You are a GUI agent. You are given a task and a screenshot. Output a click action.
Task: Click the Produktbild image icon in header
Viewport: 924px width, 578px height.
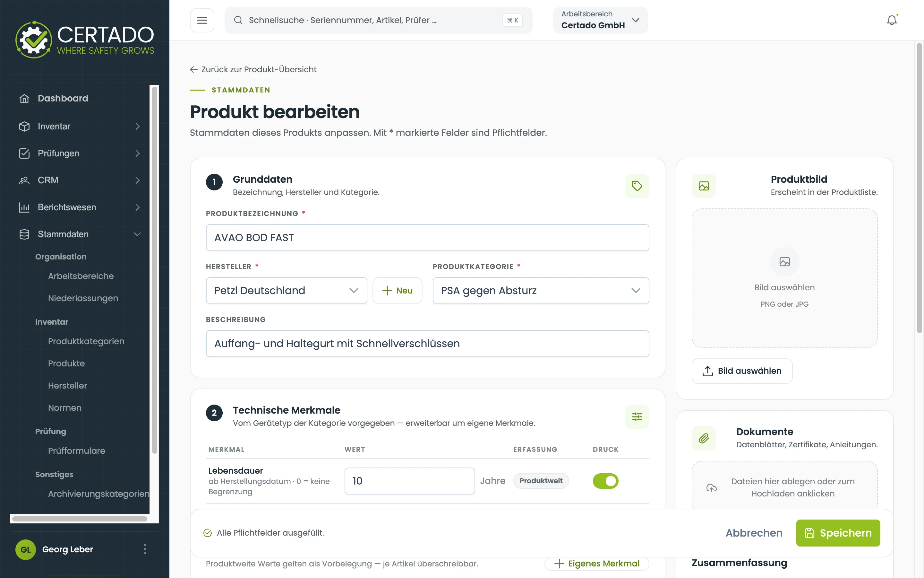704,186
